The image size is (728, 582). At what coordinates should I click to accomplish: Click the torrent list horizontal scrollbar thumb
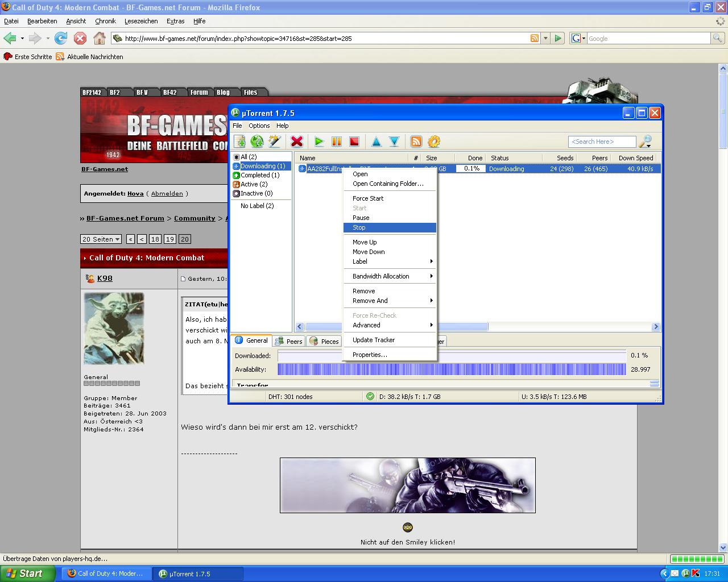point(396,327)
